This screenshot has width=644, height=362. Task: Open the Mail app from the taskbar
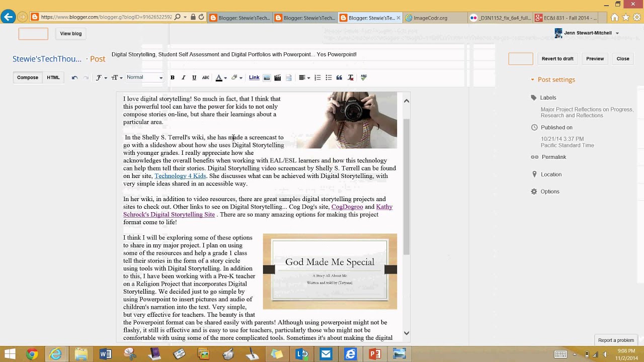[326, 354]
